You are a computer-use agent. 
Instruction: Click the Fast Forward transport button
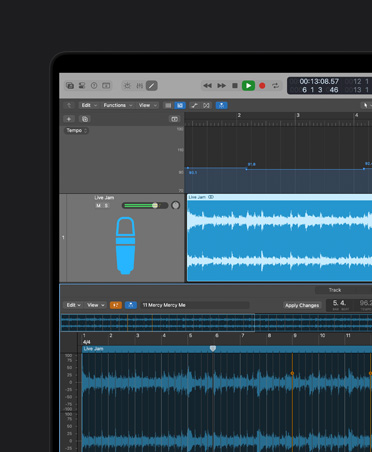pyautogui.click(x=221, y=86)
